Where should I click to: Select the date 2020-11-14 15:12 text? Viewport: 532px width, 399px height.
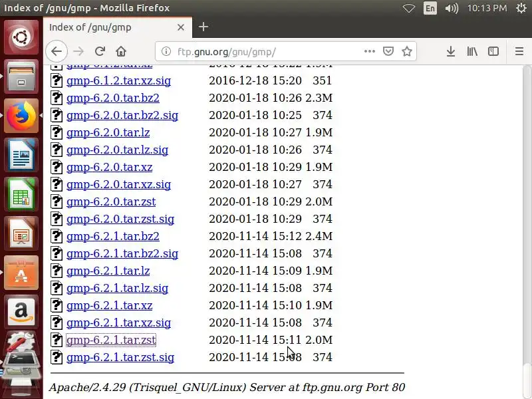(255, 236)
